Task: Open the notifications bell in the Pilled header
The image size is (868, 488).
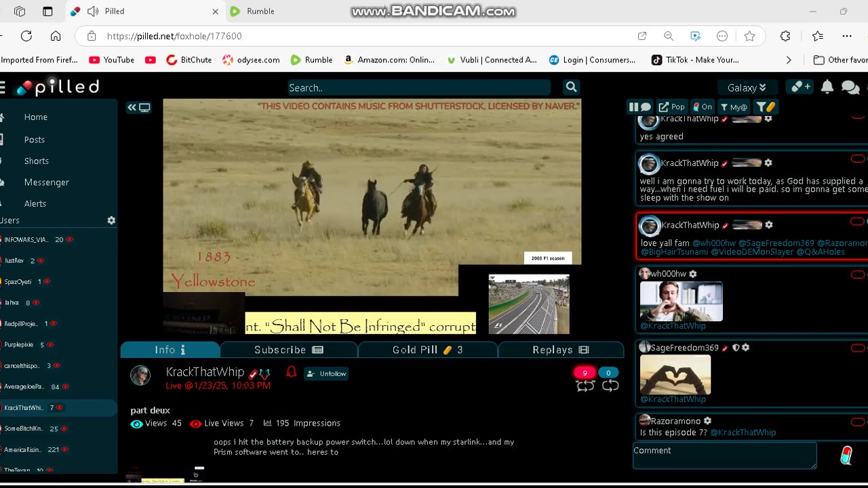Action: point(827,87)
